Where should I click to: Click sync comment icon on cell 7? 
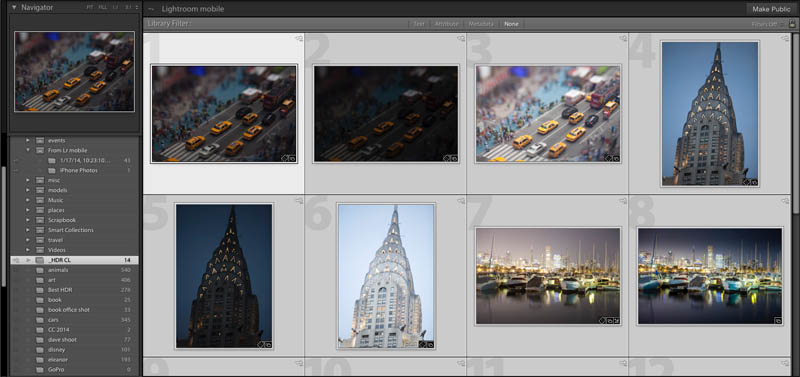click(623, 201)
